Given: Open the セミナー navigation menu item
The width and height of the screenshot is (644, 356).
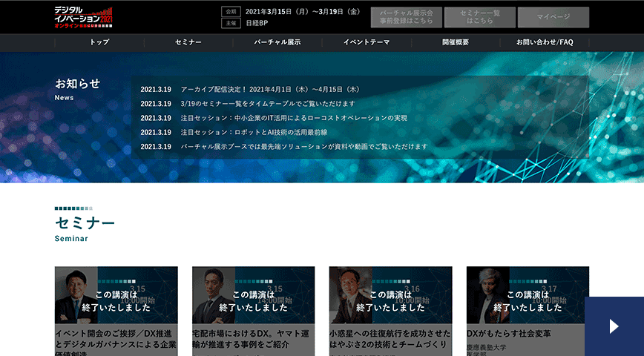Looking at the screenshot, I should pos(188,42).
